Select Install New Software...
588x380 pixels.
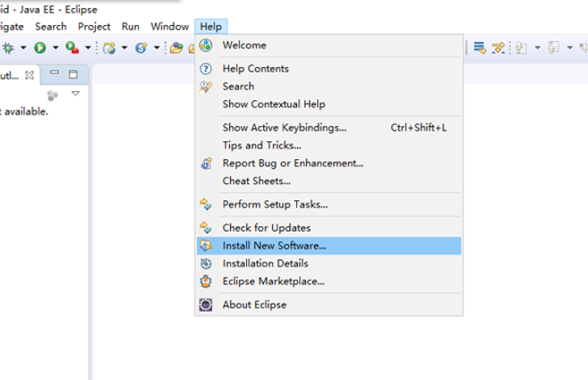pos(328,246)
